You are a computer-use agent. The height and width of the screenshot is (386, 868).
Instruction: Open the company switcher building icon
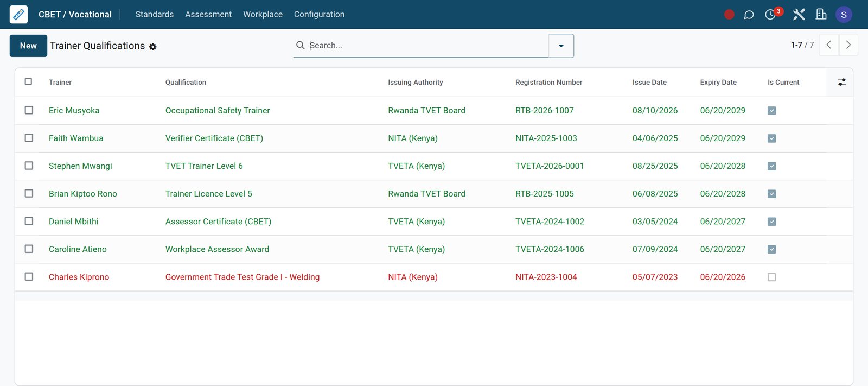point(821,15)
